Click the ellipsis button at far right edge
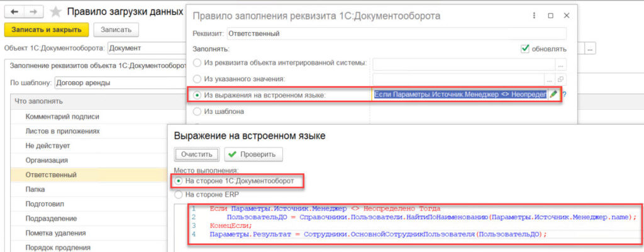This screenshot has height=252, width=644. point(591,49)
